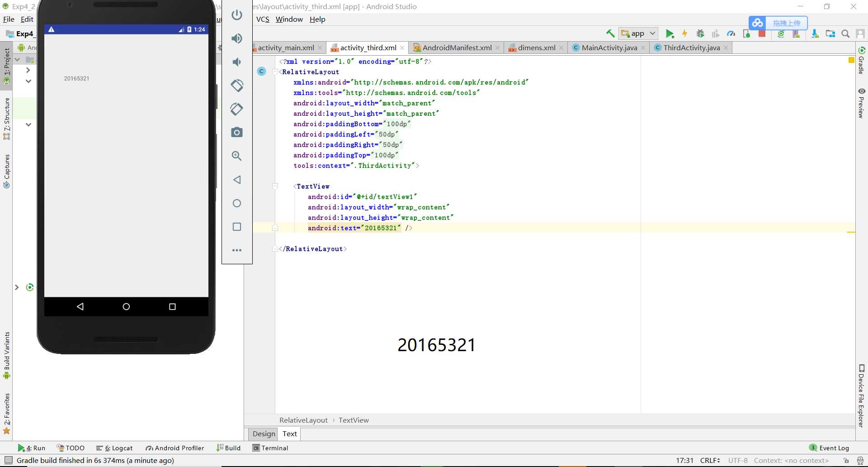This screenshot has width=868, height=467.
Task: Click emulator volume up icon
Action: pos(237,38)
